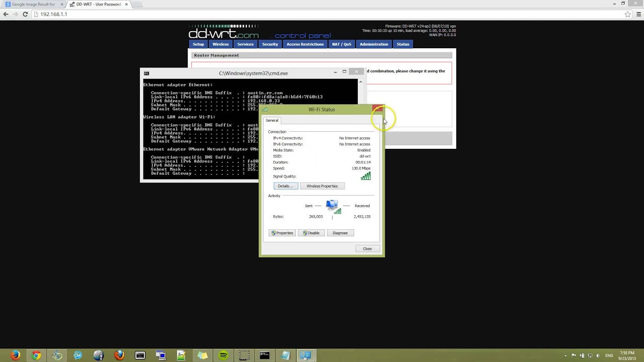Open Google Chrome in the taskbar
The height and width of the screenshot is (362, 644).
tap(36, 355)
